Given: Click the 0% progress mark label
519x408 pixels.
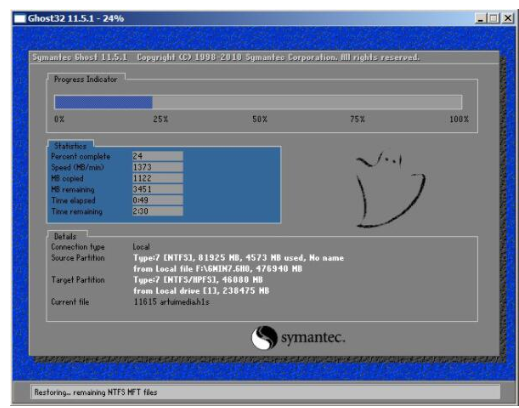Looking at the screenshot, I should [x=59, y=119].
